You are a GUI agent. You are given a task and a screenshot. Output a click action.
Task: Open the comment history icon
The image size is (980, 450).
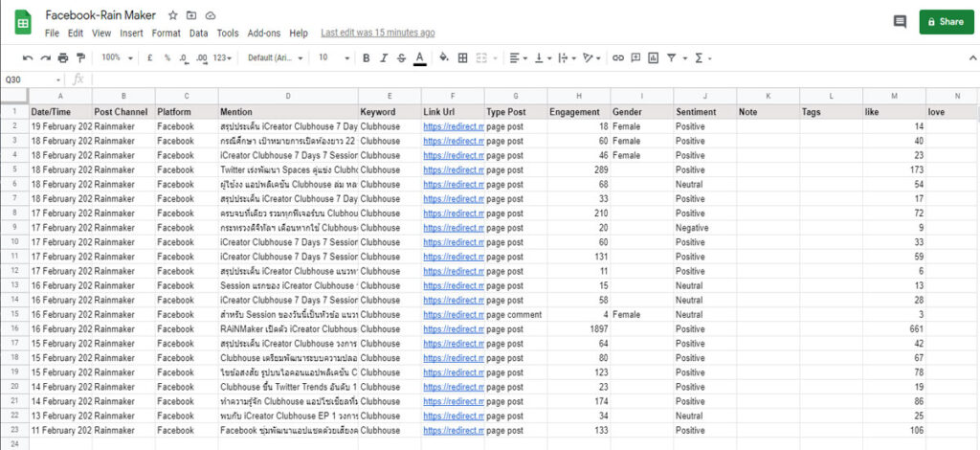(x=900, y=22)
